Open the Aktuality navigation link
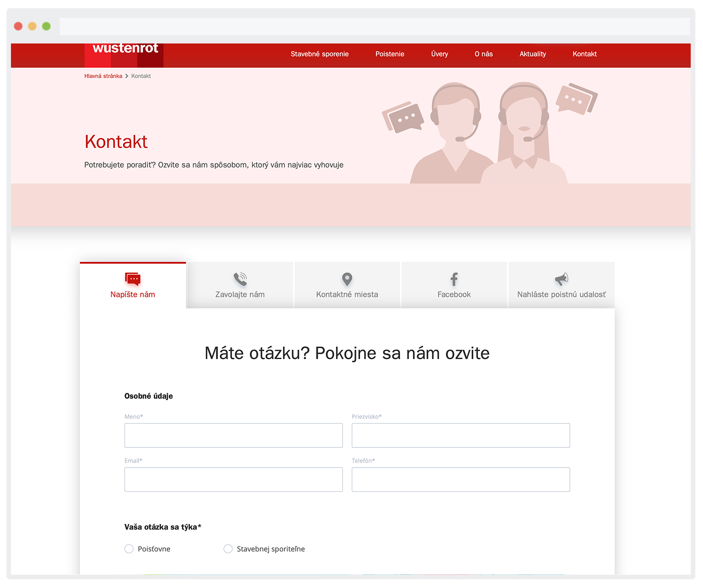703x588 pixels. pos(532,54)
